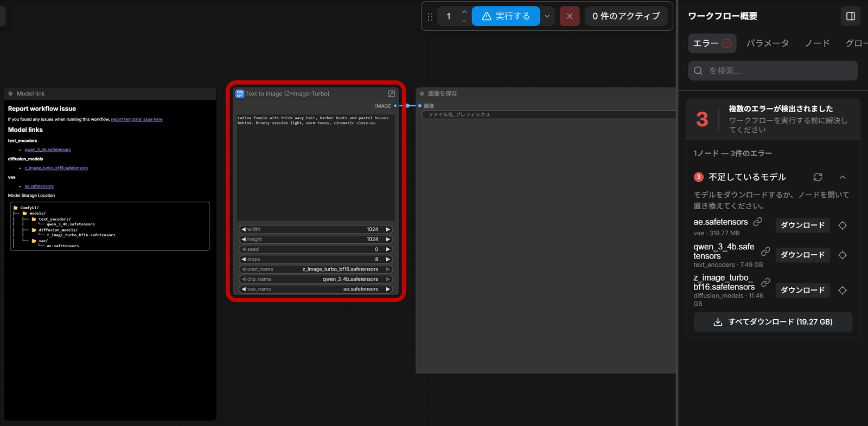This screenshot has height=426, width=868.
Task: Click the red 3 badge beside 不足しているモデル
Action: click(x=699, y=177)
